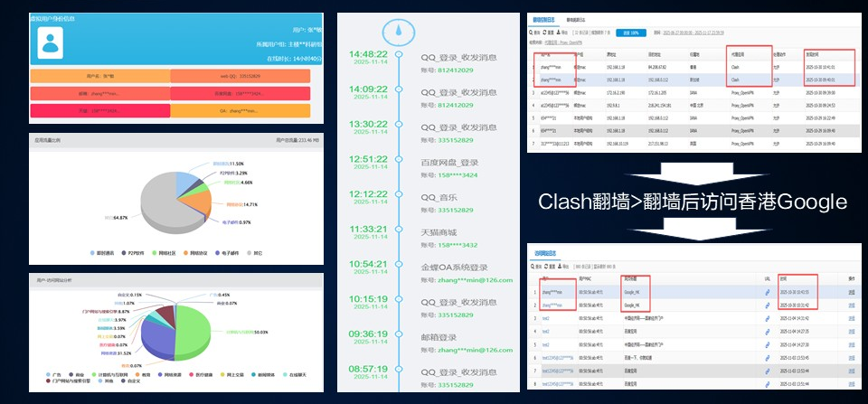Screen dimensions: 868x404
Task: Select proxy log row 4 with 中国 北京
Action: 694,105
